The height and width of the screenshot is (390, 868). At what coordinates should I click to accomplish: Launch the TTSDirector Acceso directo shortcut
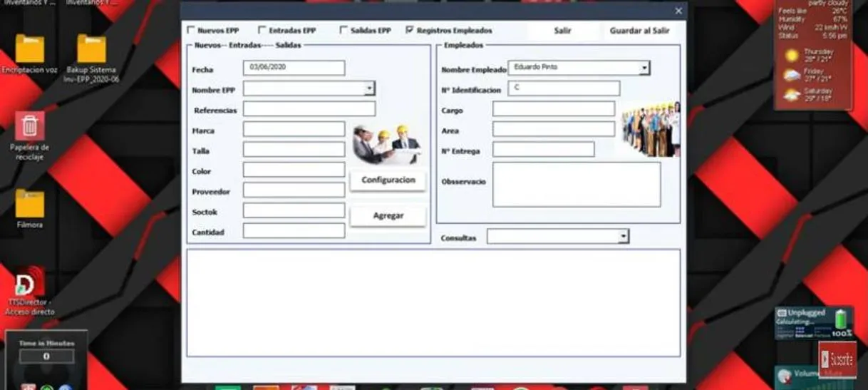point(30,291)
